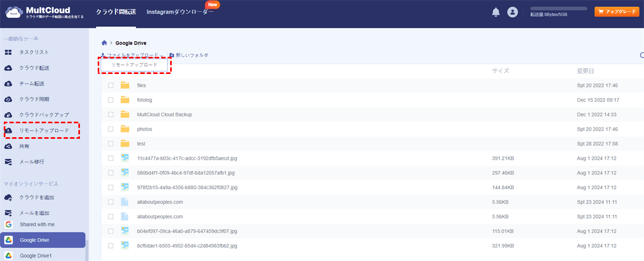
Task: Click image icon of 11c4477a-b03c jpg
Action: 125,158
